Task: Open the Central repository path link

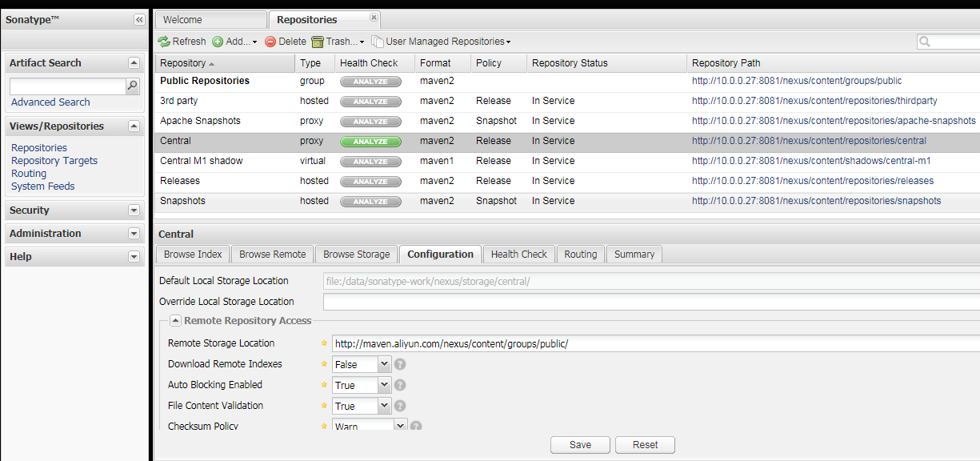Action: point(809,141)
